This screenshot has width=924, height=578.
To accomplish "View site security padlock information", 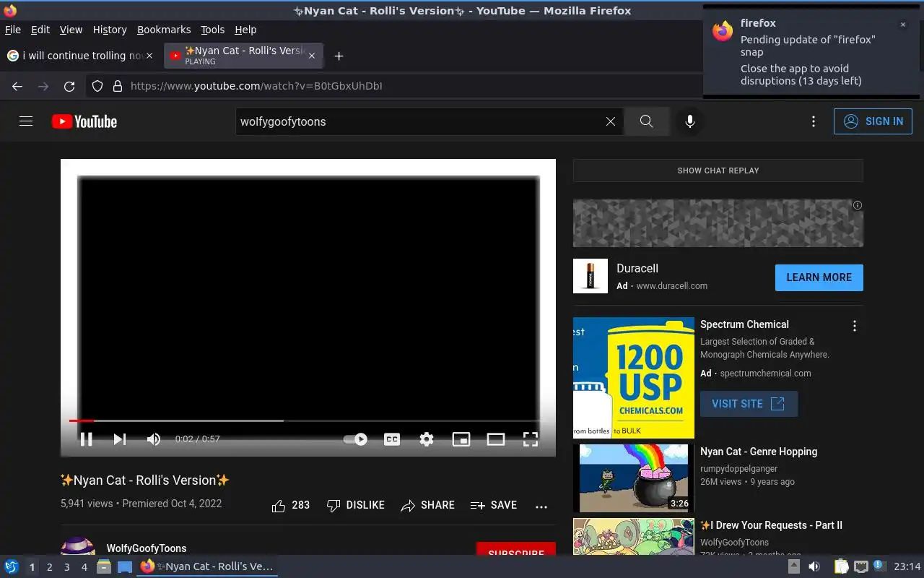I will 118,86.
